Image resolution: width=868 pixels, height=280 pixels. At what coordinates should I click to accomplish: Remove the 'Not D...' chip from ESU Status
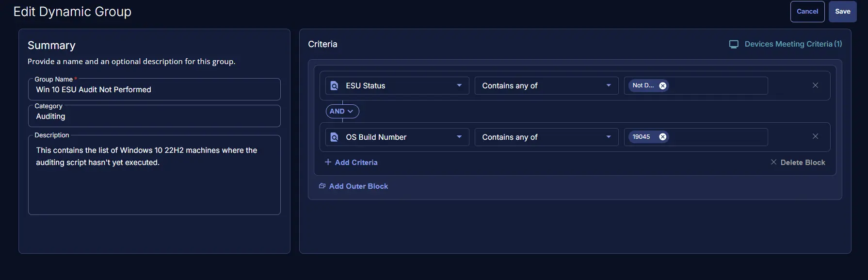click(662, 85)
